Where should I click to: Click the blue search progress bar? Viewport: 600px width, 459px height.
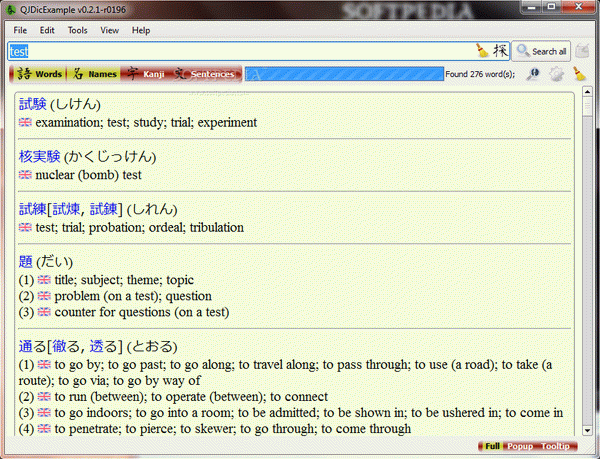[344, 74]
